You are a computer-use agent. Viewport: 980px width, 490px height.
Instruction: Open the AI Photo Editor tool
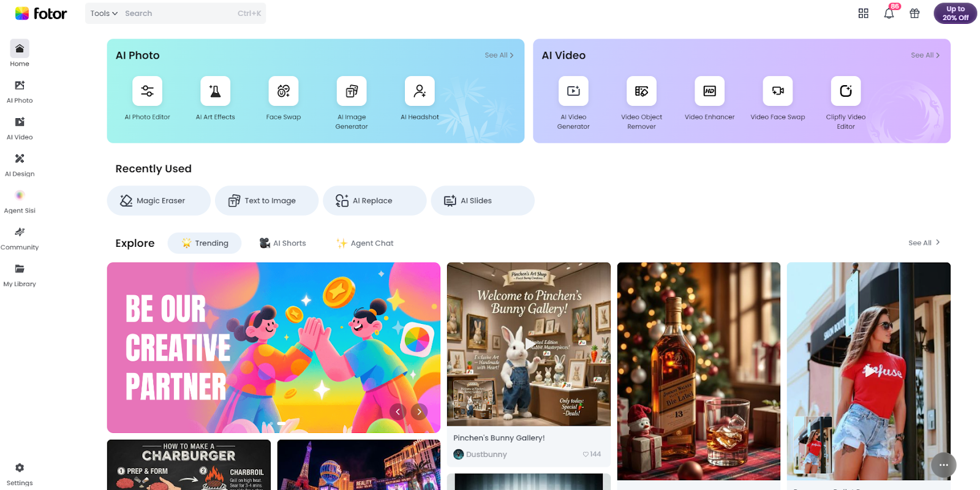click(x=147, y=91)
